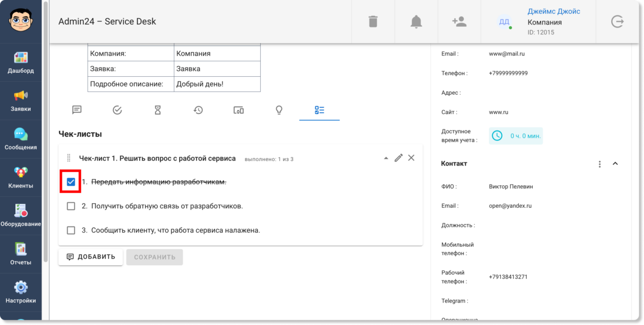The width and height of the screenshot is (644, 325).
Task: Open Настройки in the left sidebar
Action: coord(21,292)
